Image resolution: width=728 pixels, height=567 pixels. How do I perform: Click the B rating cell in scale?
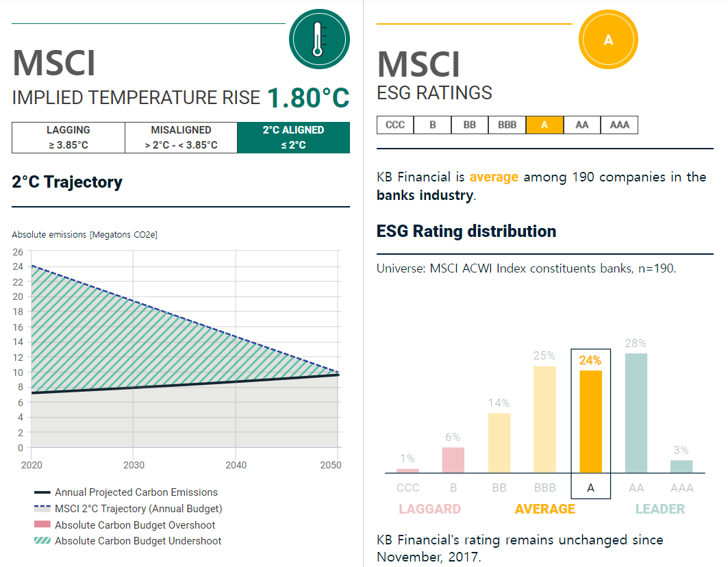[x=432, y=125]
